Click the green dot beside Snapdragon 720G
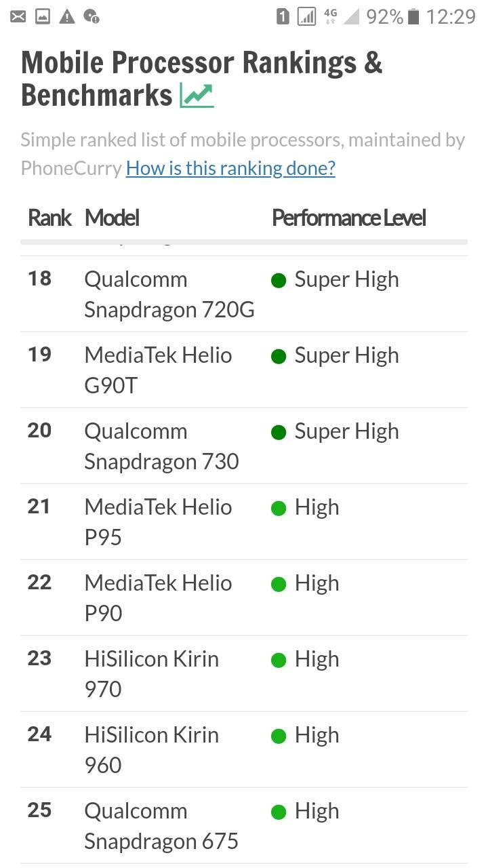488x868 pixels. (x=278, y=281)
